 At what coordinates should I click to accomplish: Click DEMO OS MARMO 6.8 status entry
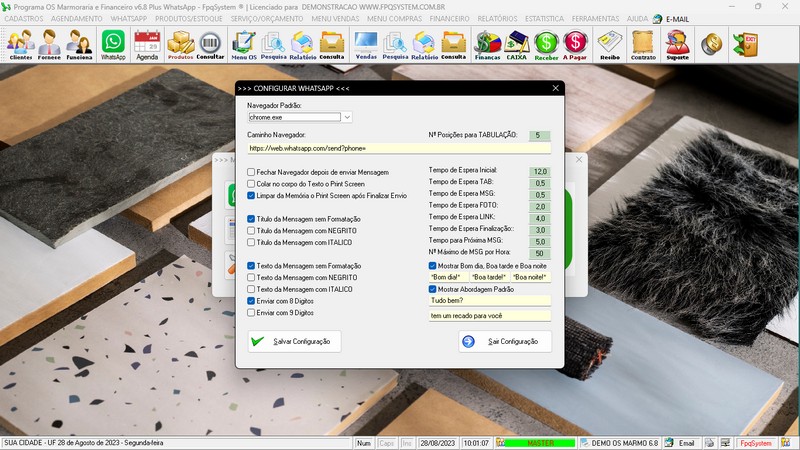click(x=624, y=443)
